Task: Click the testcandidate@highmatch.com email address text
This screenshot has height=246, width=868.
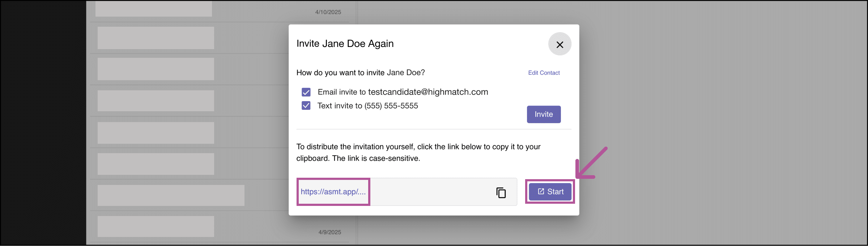Action: 428,92
